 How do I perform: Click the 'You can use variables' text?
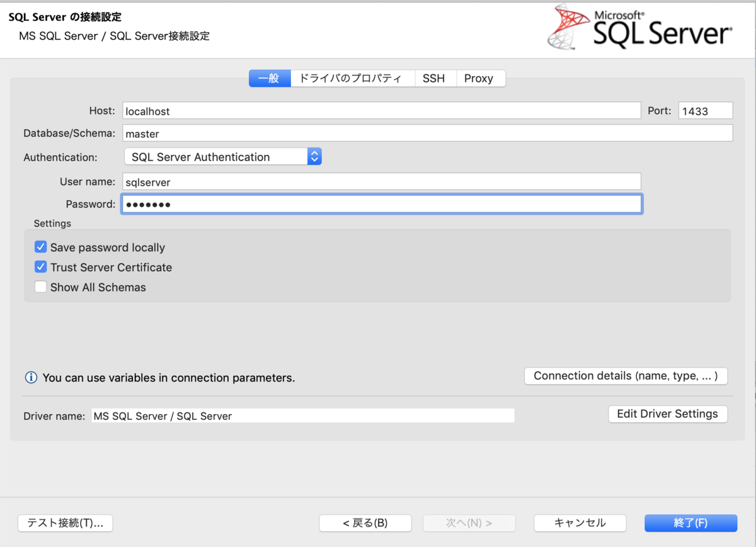tap(169, 378)
